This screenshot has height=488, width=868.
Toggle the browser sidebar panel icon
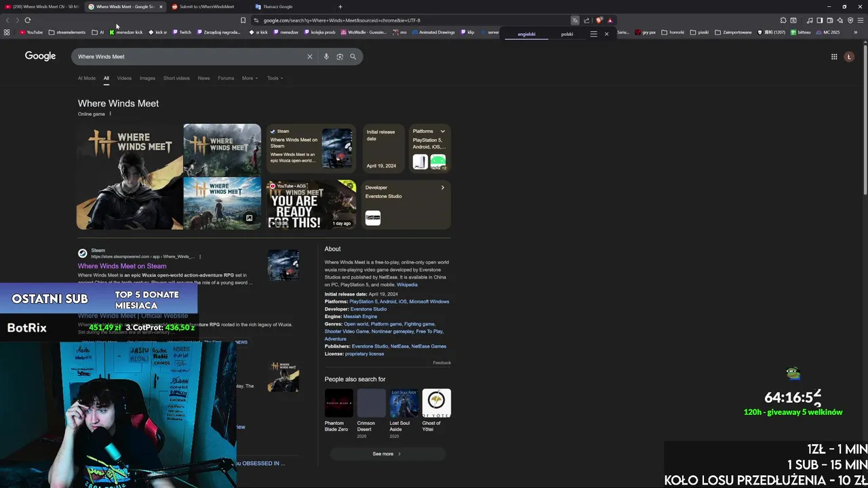819,20
